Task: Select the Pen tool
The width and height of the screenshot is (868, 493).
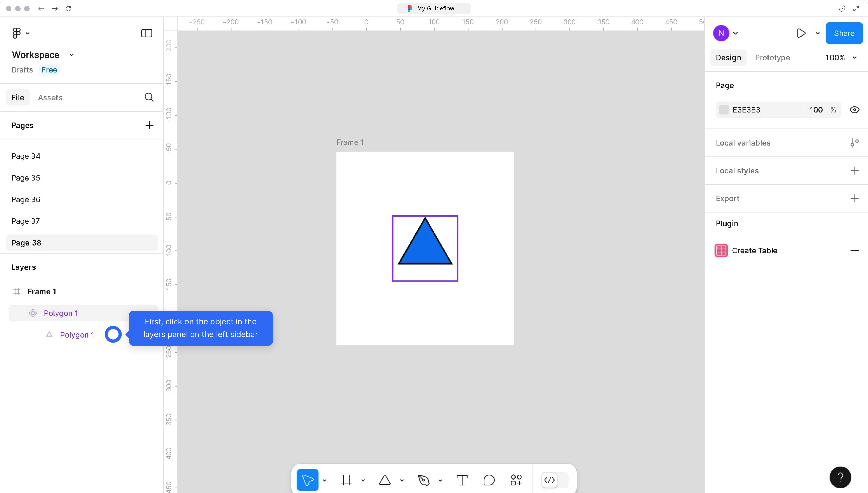Action: pos(424,480)
